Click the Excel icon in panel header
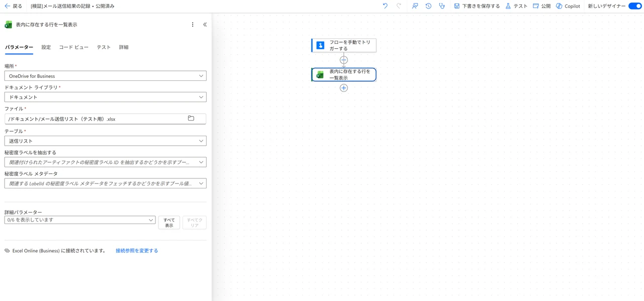 click(9, 25)
